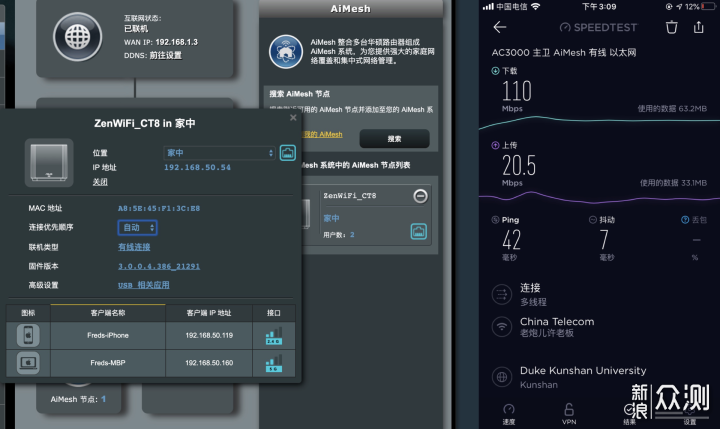This screenshot has width=720, height=429.
Task: Open the location 家中 dropdown
Action: tap(219, 153)
